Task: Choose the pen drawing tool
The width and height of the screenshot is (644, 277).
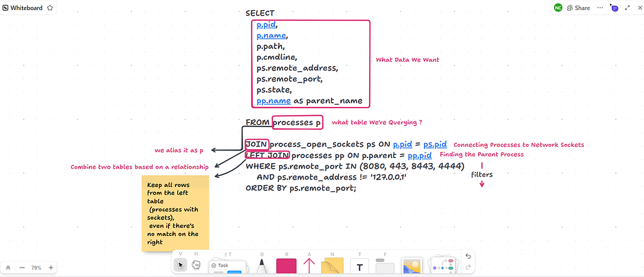Action: (261, 266)
